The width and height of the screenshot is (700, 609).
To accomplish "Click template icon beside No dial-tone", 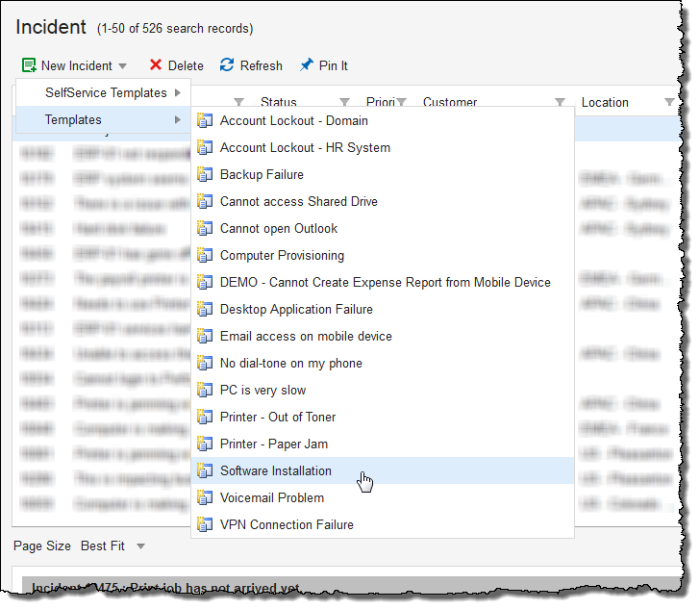I will pos(205,363).
